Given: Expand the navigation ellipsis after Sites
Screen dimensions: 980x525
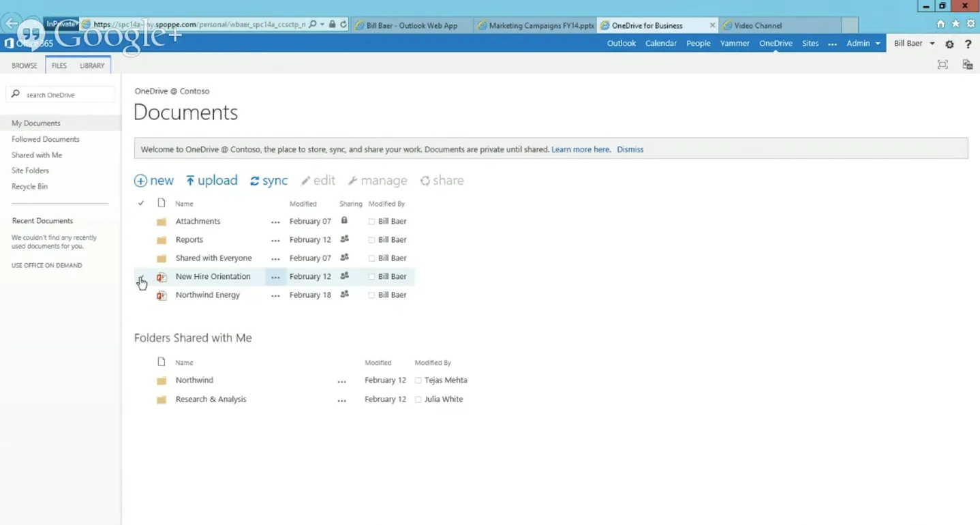Looking at the screenshot, I should point(832,44).
